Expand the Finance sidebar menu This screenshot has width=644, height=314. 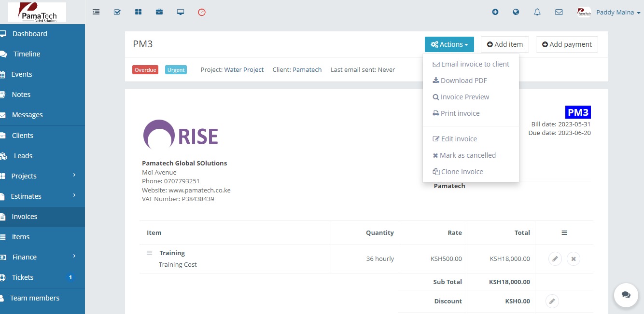click(x=42, y=257)
